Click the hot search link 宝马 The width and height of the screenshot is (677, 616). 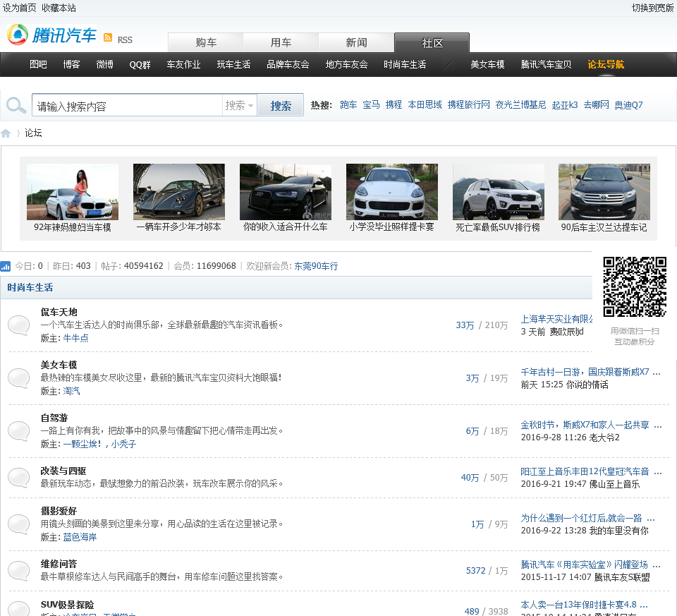coord(371,105)
